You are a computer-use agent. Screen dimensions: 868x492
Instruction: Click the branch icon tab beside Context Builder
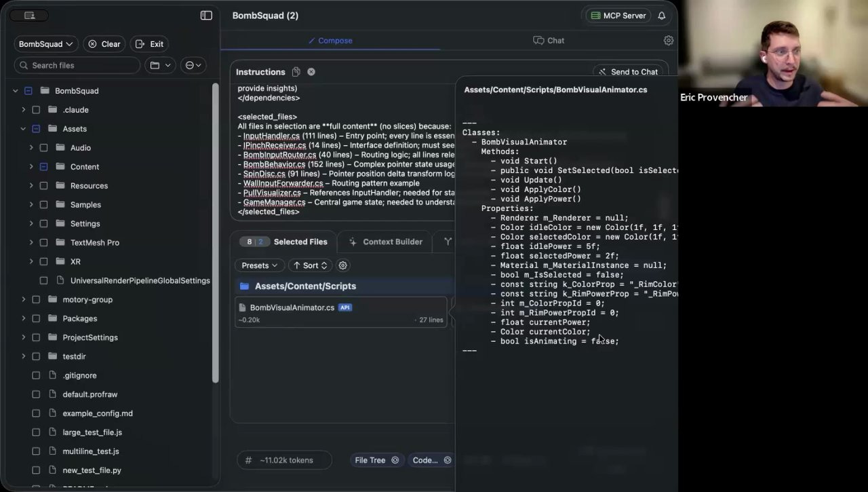(x=448, y=242)
